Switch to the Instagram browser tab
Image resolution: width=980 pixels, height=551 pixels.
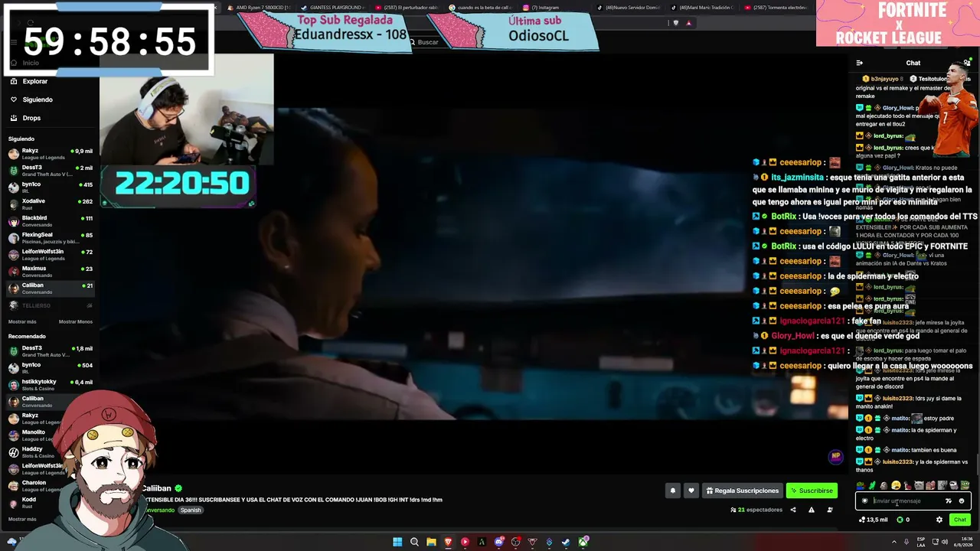pos(545,8)
